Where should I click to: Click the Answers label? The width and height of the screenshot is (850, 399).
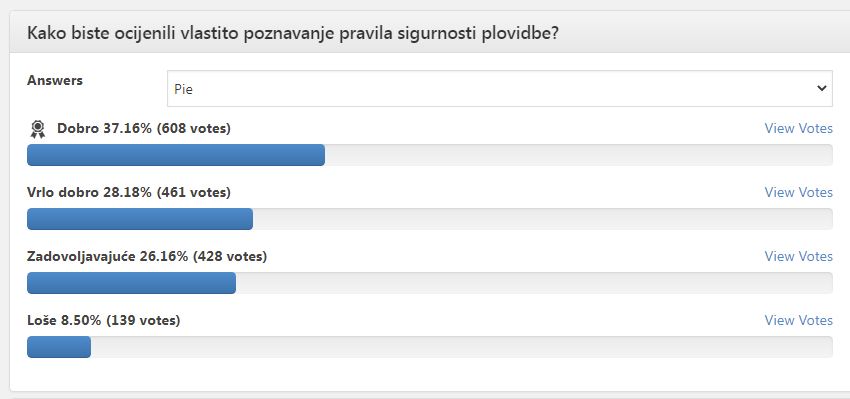click(x=55, y=80)
